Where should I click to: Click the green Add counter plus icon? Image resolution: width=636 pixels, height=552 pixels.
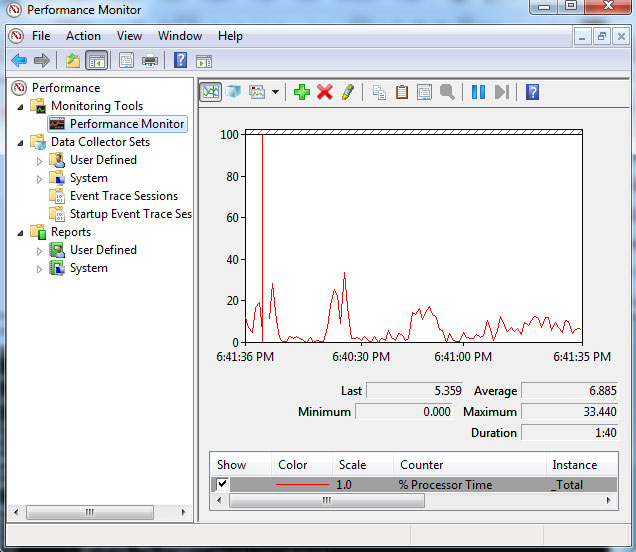(302, 92)
